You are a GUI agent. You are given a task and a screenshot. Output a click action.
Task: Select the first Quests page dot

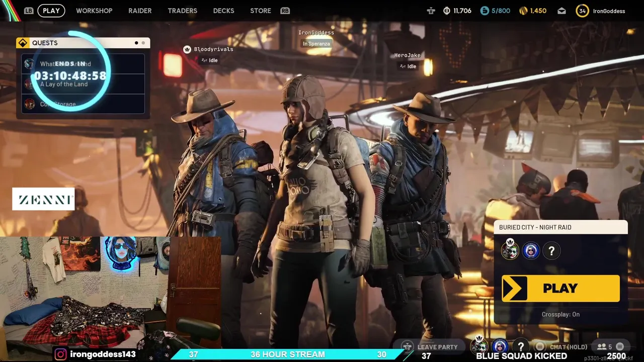(x=136, y=43)
